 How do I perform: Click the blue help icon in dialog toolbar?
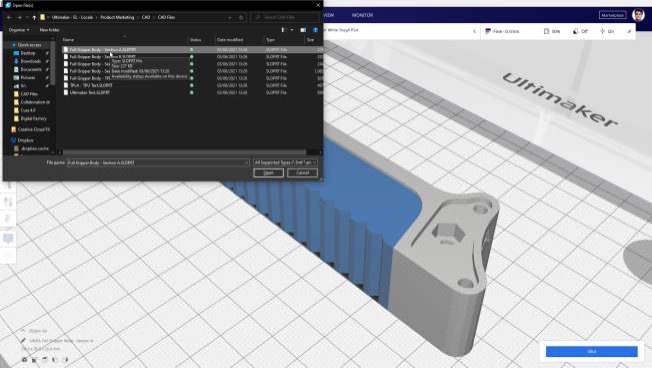(x=316, y=30)
